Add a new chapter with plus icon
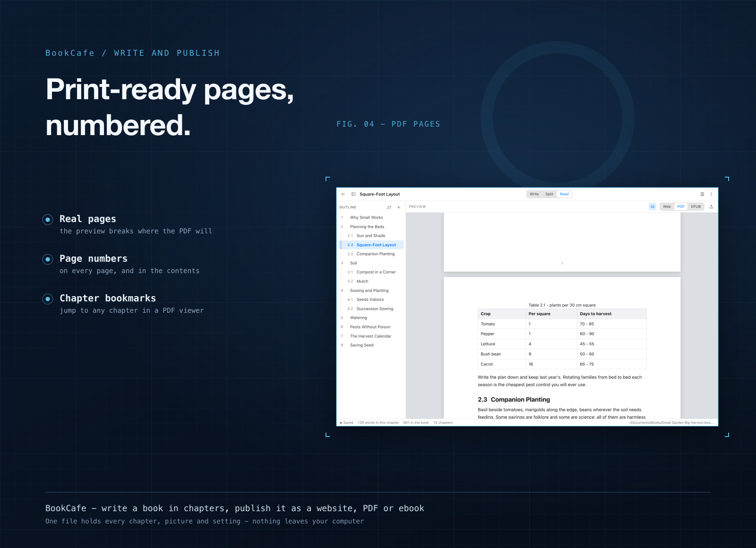This screenshot has width=756, height=548. coord(399,207)
